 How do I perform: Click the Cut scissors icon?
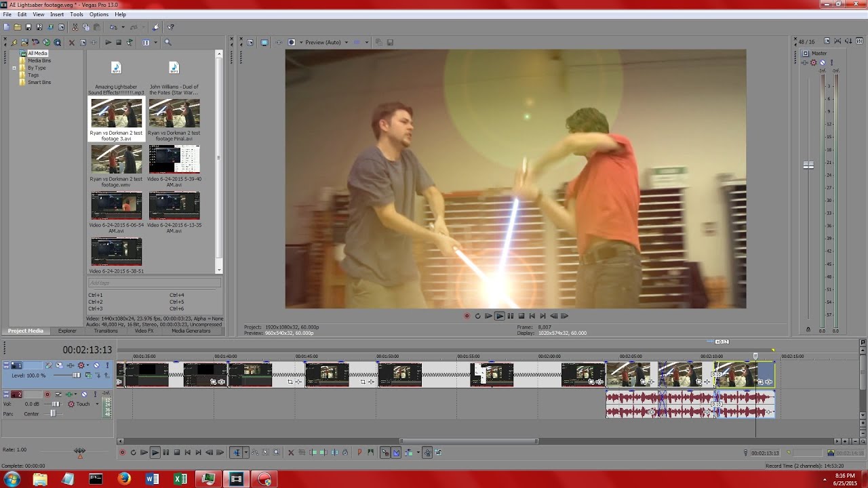click(x=75, y=27)
